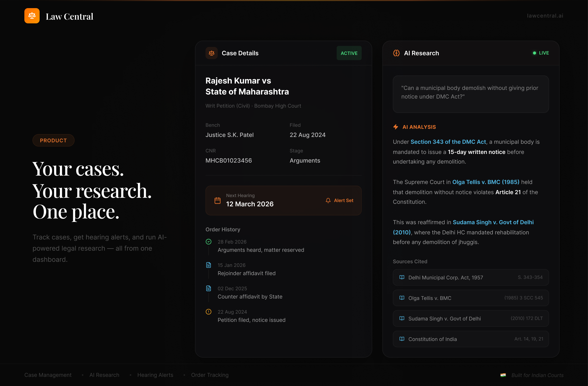Click the warning icon on Petition filed entry
Screen dimensions: 588x386
(x=208, y=312)
